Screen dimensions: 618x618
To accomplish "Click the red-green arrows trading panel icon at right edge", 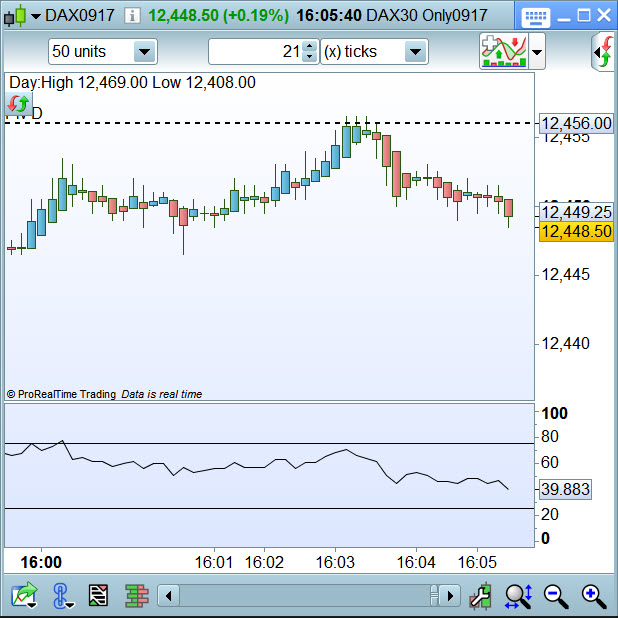I will (605, 52).
